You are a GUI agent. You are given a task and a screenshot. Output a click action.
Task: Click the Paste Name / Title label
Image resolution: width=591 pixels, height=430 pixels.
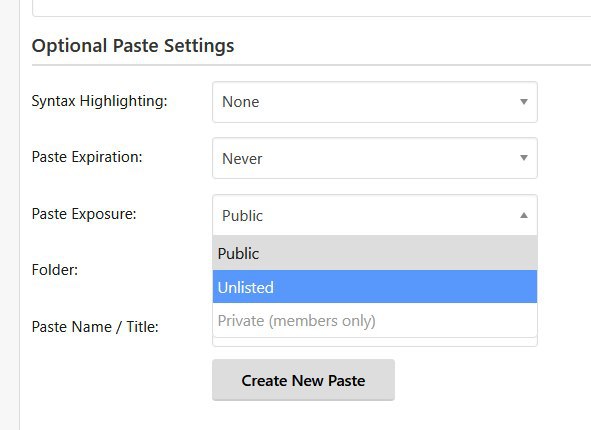[95, 327]
